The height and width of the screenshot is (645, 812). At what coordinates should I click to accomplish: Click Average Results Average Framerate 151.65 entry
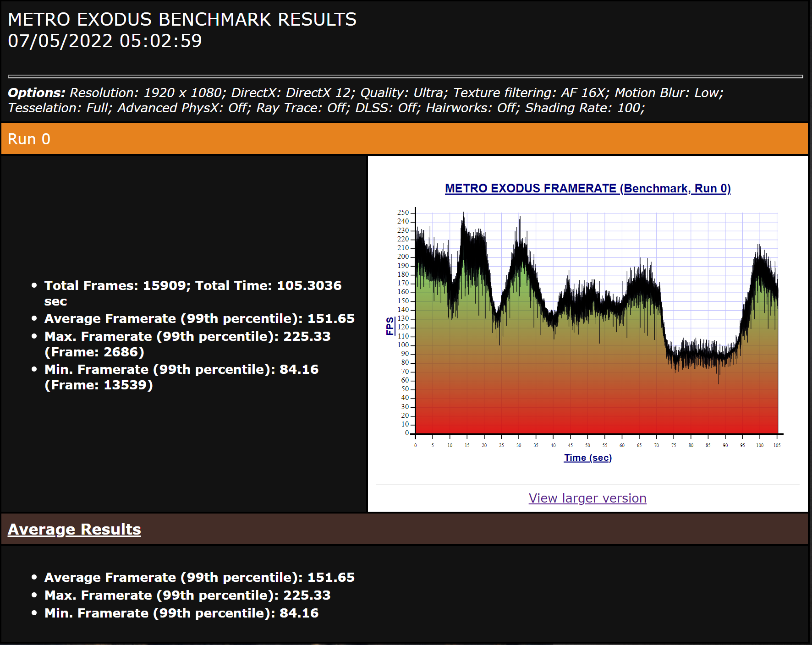199,577
